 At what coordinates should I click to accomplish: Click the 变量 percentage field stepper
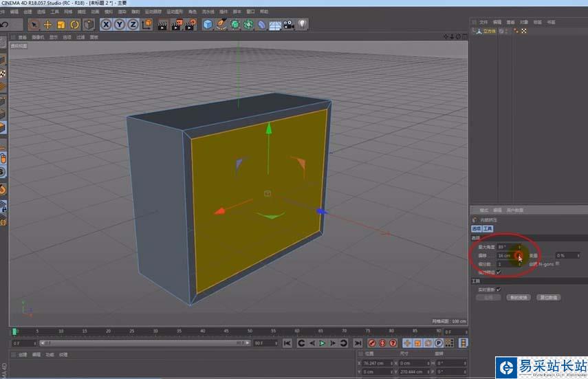577,255
